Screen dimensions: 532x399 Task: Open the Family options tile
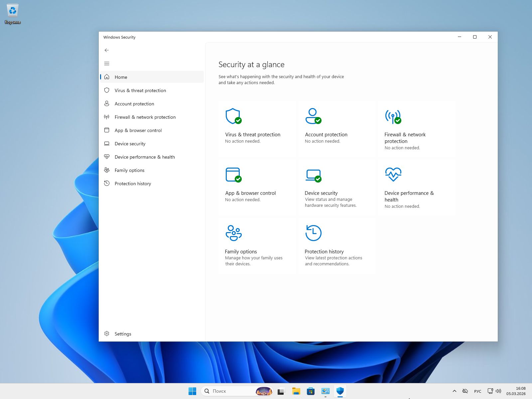(256, 246)
